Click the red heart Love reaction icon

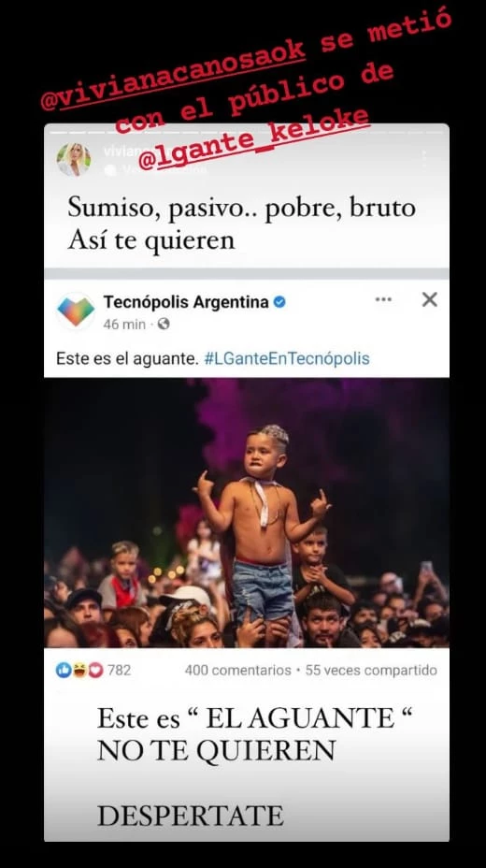coord(95,671)
